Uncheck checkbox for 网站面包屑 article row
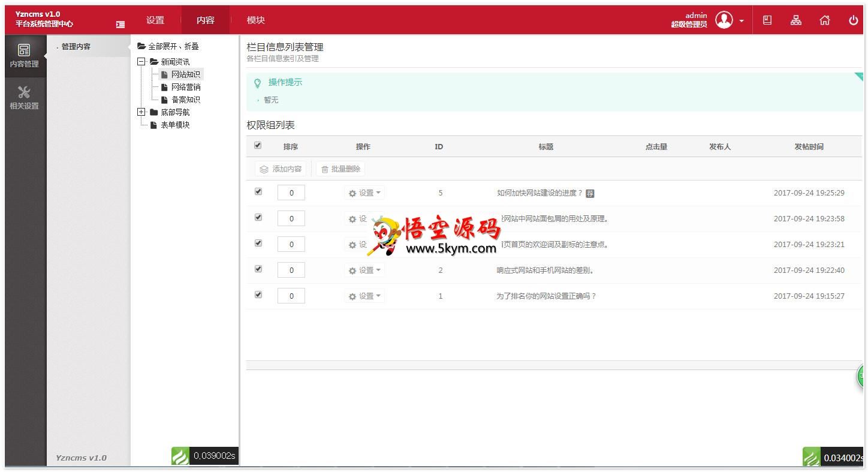The image size is (868, 472). 258,217
